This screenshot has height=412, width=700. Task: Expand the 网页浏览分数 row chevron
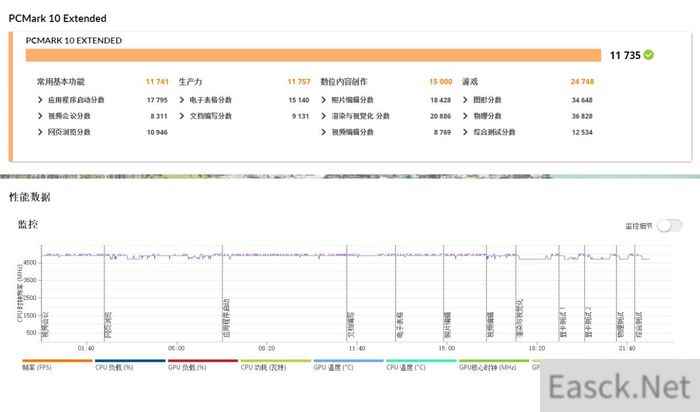click(40, 132)
